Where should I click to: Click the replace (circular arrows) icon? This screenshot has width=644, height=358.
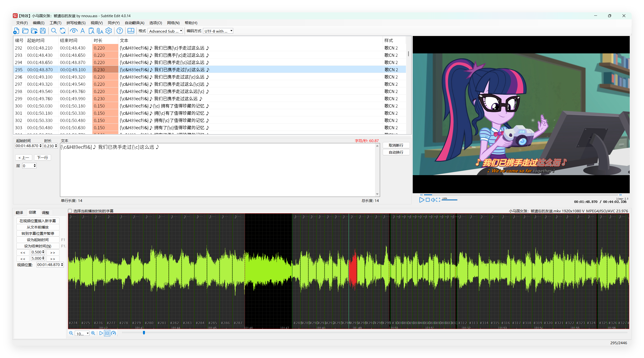coord(62,31)
